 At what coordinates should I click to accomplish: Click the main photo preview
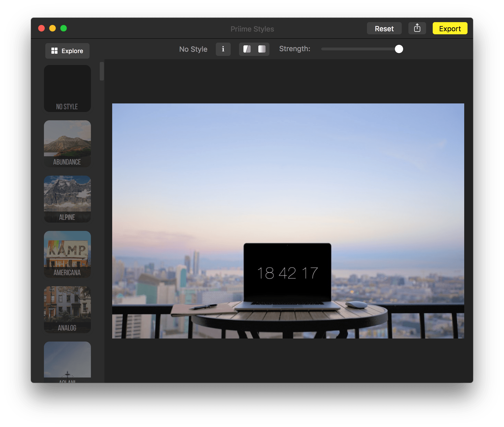point(288,221)
